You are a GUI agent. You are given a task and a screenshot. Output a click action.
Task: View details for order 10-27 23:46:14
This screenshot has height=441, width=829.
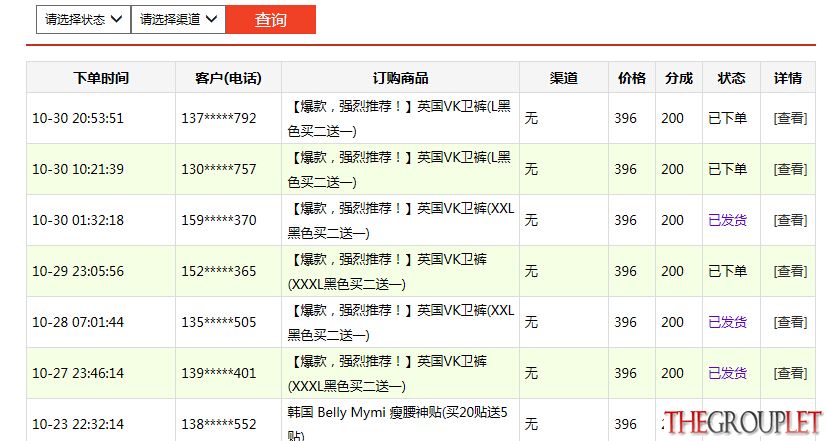(x=790, y=373)
